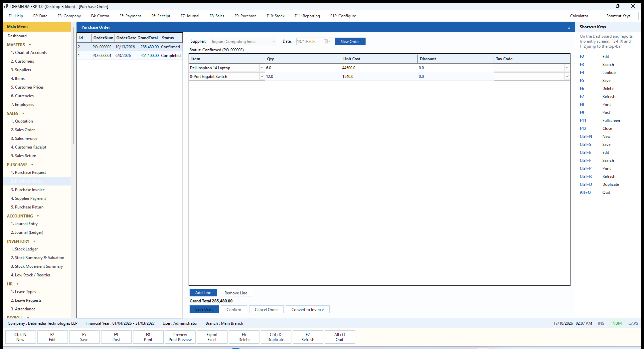Click the New Order button
The height and width of the screenshot is (349, 644).
(x=350, y=42)
